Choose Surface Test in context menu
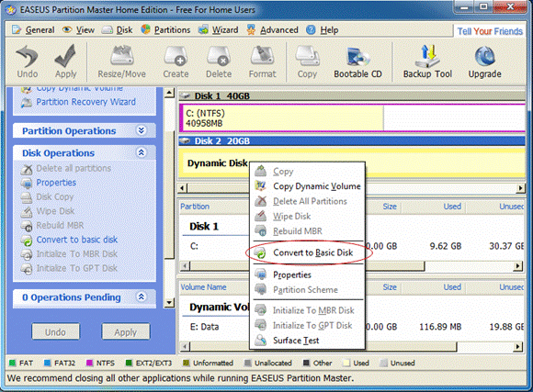 point(308,341)
